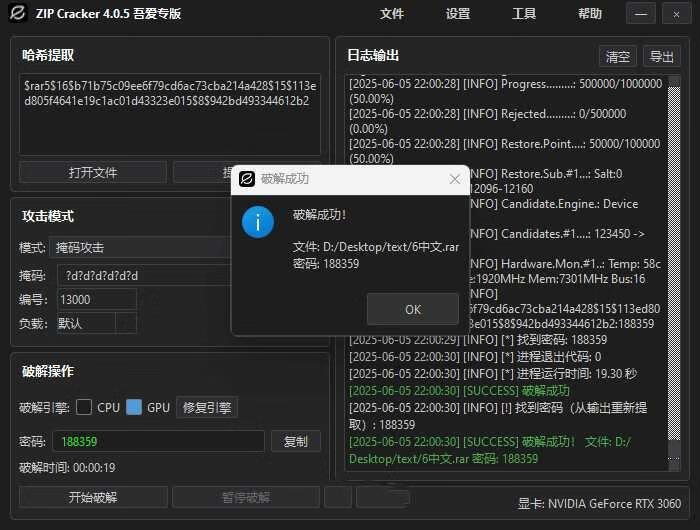Click the 破解成功 dialog title icon

(246, 180)
